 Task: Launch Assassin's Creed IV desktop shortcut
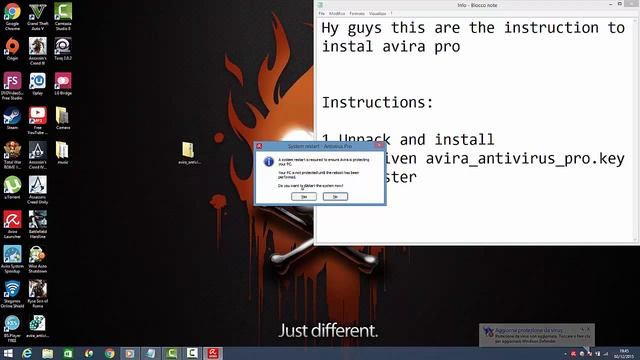[x=38, y=155]
